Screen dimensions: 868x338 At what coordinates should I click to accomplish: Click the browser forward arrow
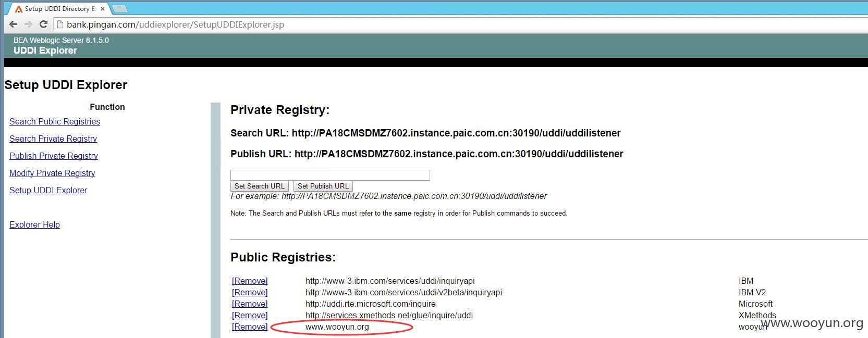[x=29, y=24]
